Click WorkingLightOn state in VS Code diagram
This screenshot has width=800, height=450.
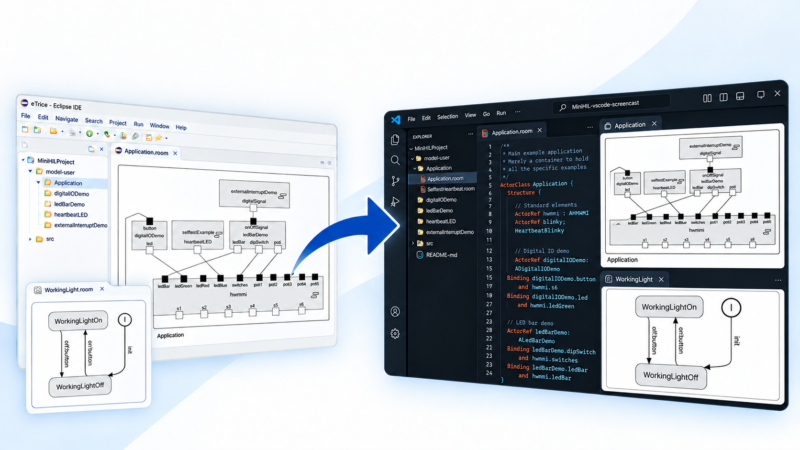[669, 307]
